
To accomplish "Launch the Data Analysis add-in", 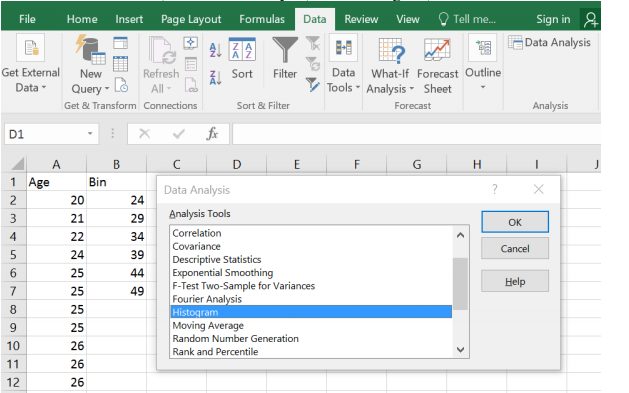I will coord(549,43).
